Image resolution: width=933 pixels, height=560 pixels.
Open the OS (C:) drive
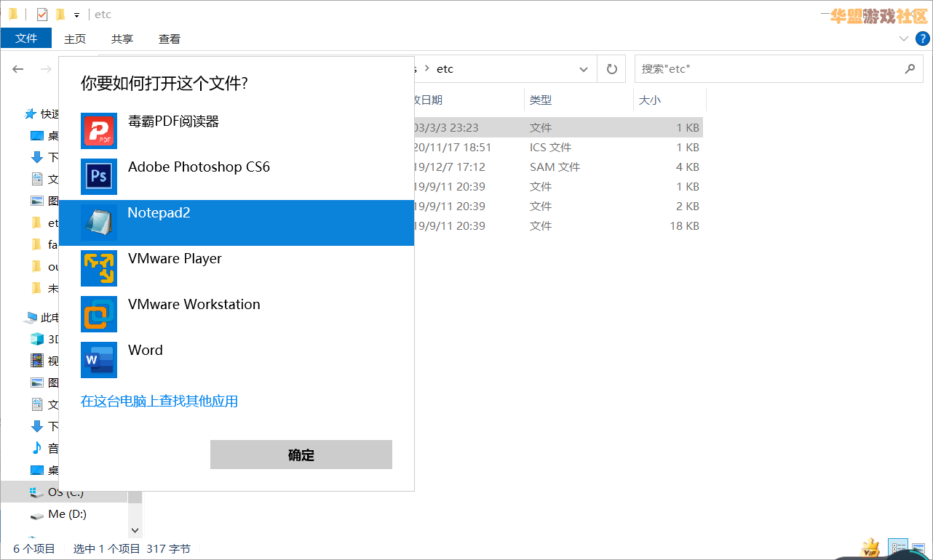64,492
